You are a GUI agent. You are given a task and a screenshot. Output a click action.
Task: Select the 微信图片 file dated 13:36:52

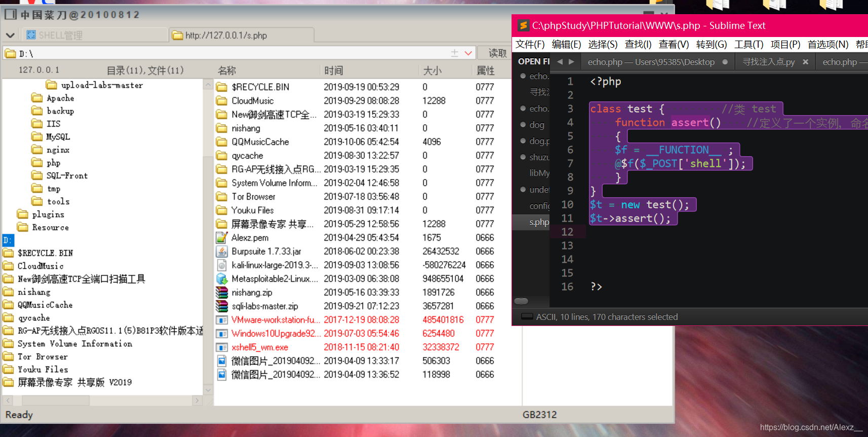click(275, 375)
